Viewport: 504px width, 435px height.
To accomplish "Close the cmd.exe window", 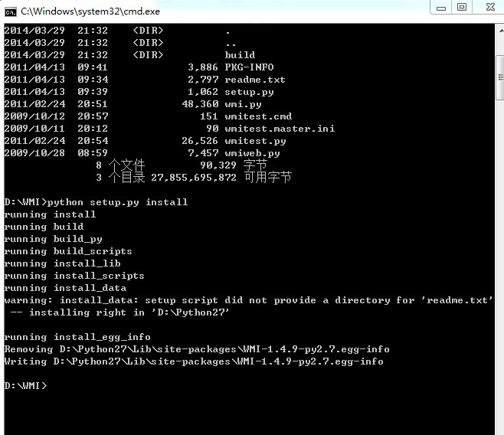I will (x=489, y=7).
